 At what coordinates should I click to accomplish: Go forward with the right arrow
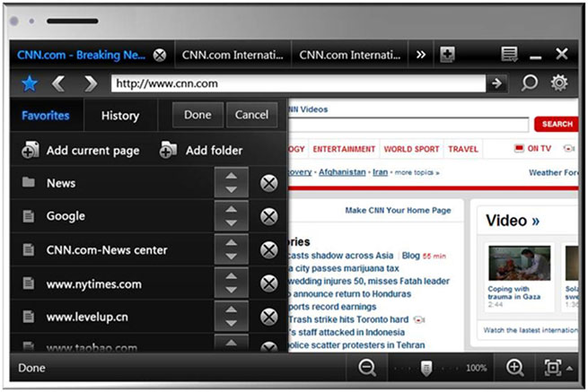[x=91, y=83]
